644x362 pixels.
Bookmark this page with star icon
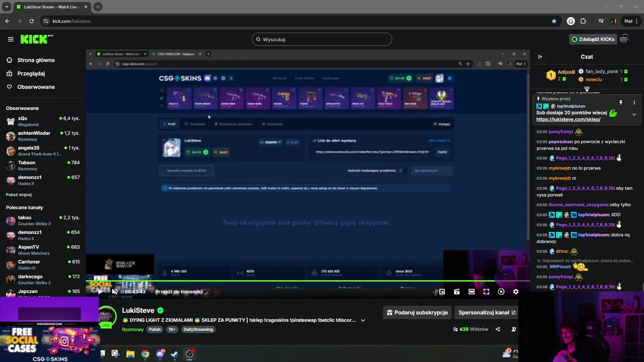[x=554, y=21]
